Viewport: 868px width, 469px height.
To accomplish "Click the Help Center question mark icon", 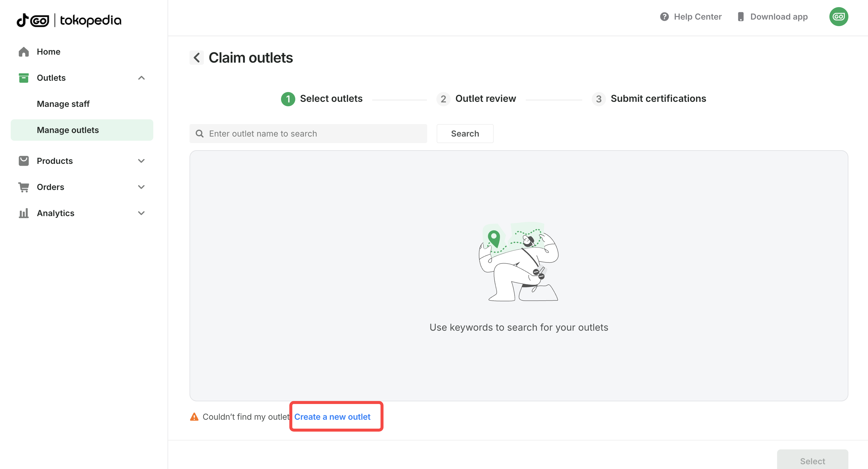I will [x=664, y=17].
